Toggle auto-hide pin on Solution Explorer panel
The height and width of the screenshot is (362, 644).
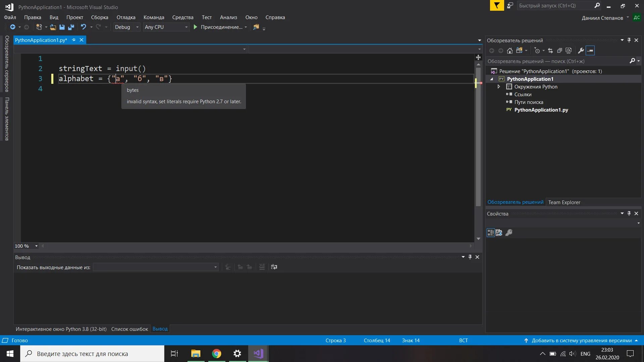point(629,40)
